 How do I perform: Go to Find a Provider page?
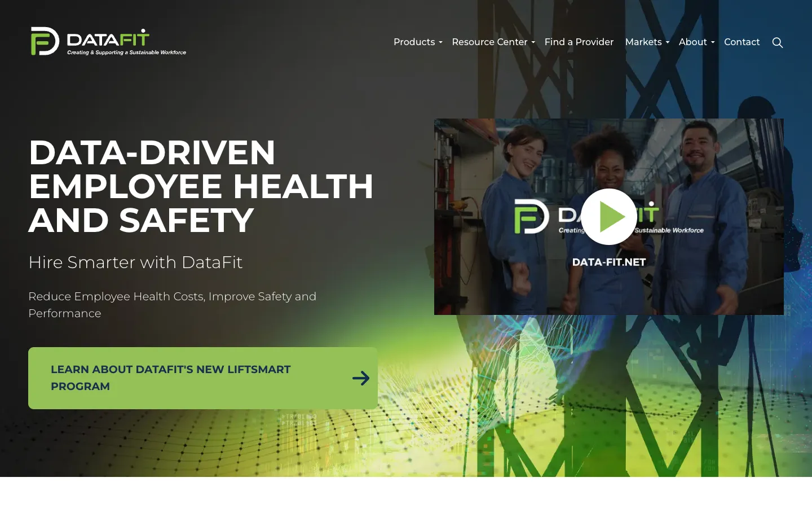coord(579,42)
